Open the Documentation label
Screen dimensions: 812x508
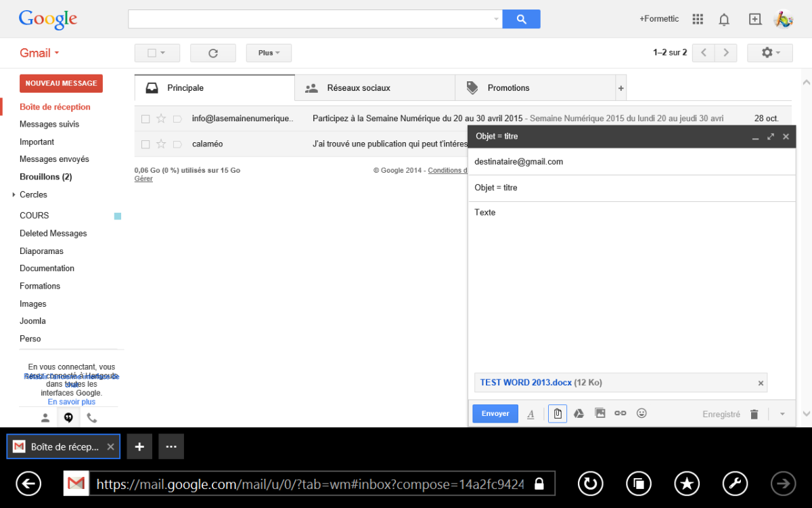[47, 268]
